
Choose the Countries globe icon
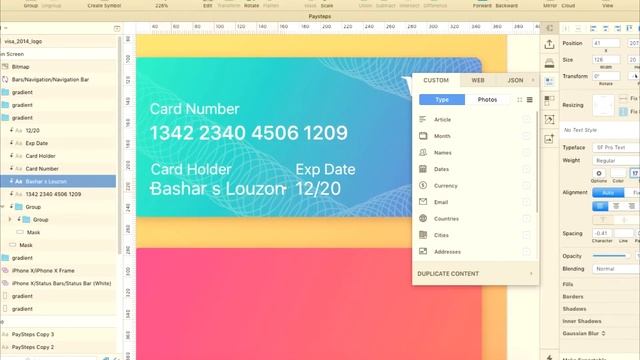tap(423, 218)
